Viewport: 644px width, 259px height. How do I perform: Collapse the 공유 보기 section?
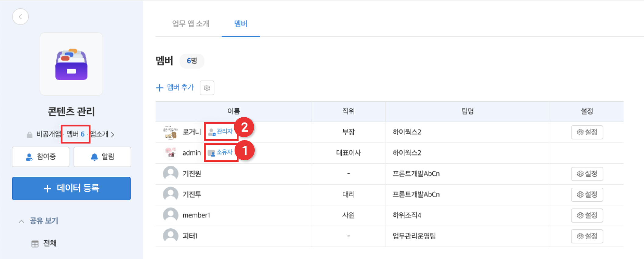(x=21, y=221)
